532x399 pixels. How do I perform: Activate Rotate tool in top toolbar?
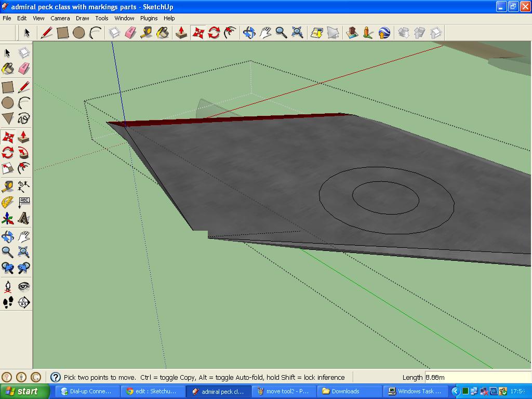click(x=214, y=33)
